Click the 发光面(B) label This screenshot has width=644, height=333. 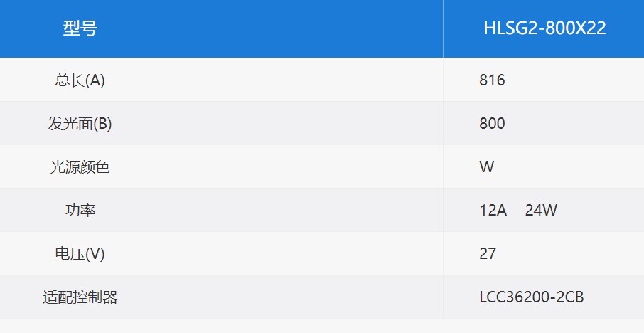pyautogui.click(x=80, y=123)
